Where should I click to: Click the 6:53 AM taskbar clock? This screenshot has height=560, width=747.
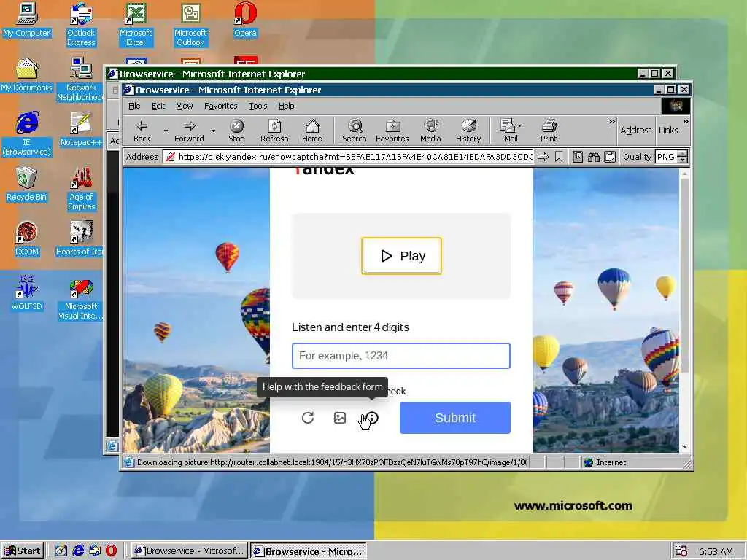716,551
